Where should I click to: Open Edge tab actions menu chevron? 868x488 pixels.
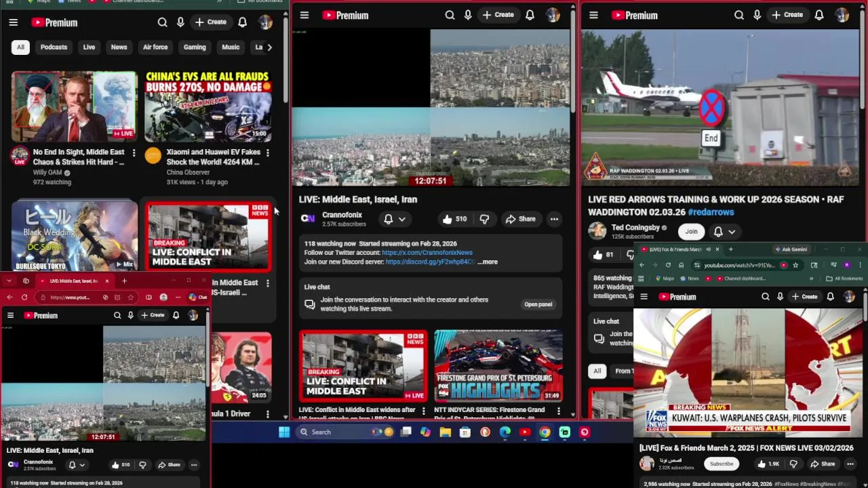coord(9,281)
